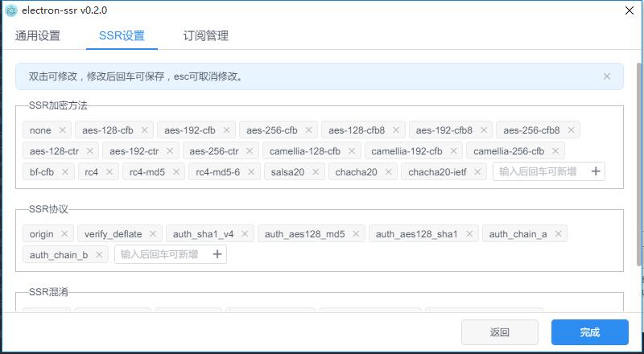
Task: Remove the aes-256-cfb tag
Action: click(x=308, y=130)
